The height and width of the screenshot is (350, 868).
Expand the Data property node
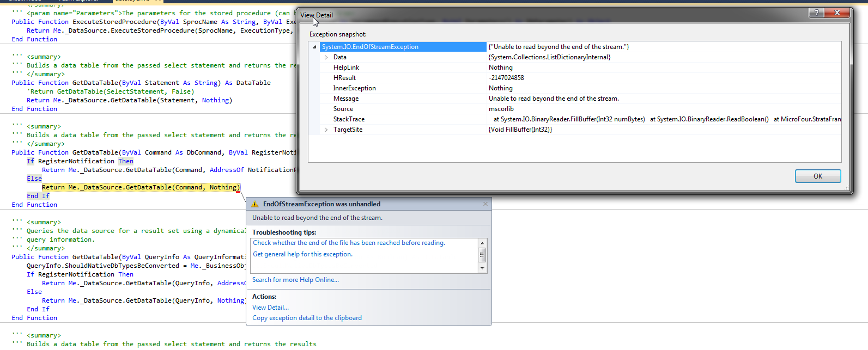click(326, 57)
